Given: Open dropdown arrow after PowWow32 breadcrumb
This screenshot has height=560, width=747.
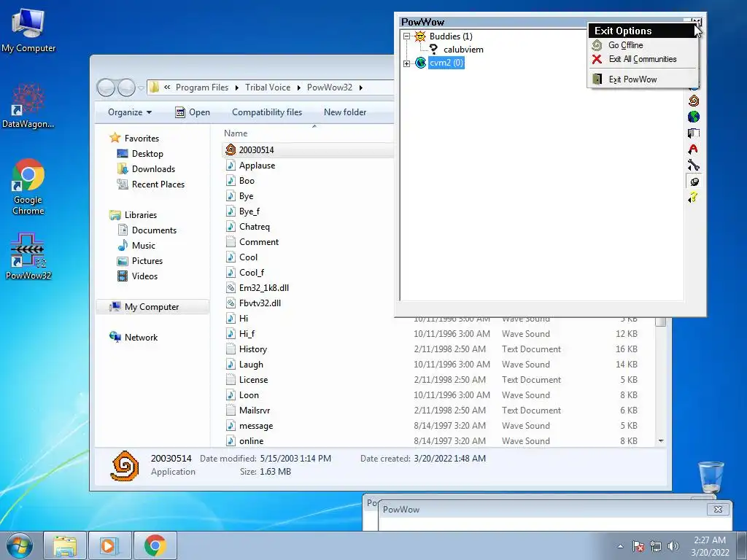Looking at the screenshot, I should point(360,87).
